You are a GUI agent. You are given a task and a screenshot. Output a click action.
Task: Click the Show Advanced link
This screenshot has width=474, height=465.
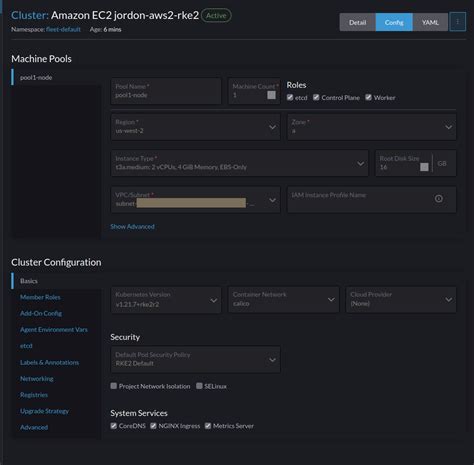[132, 227]
